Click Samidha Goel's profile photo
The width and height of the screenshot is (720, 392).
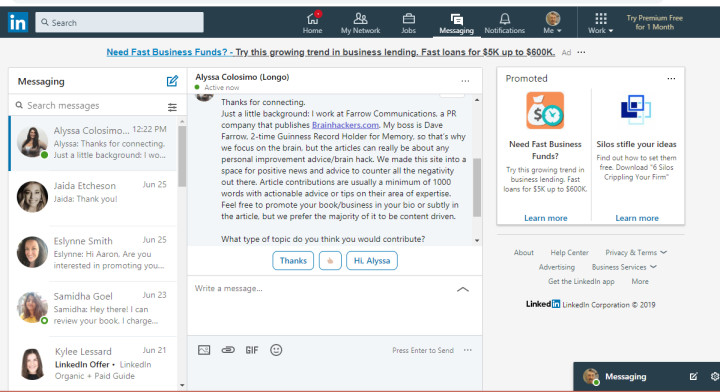pyautogui.click(x=32, y=307)
